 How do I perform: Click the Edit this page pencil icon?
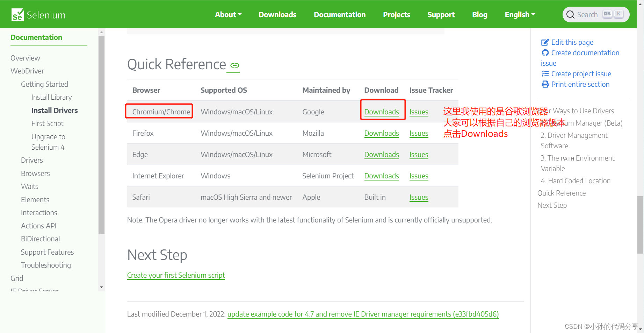coord(545,42)
